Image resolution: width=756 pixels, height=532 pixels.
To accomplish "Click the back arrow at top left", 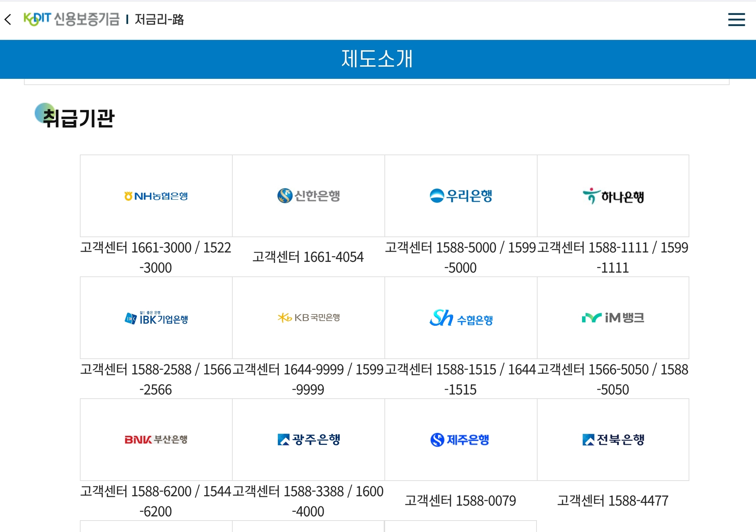I will pyautogui.click(x=8, y=20).
